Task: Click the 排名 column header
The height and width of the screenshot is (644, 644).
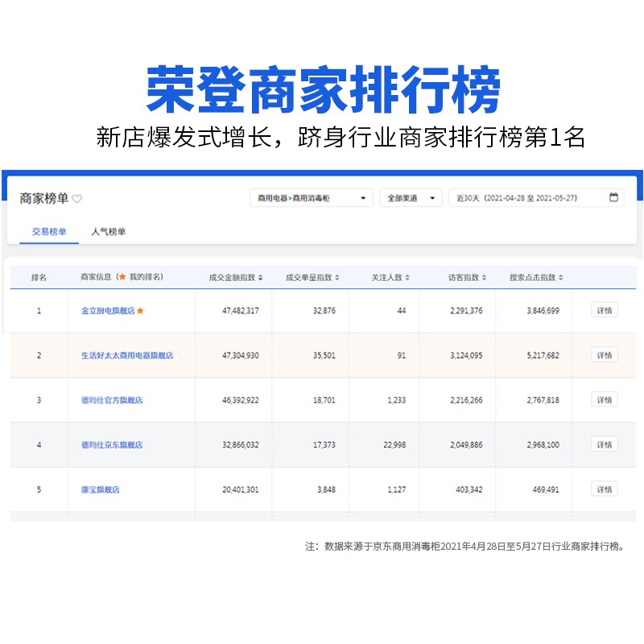Action: point(39,278)
